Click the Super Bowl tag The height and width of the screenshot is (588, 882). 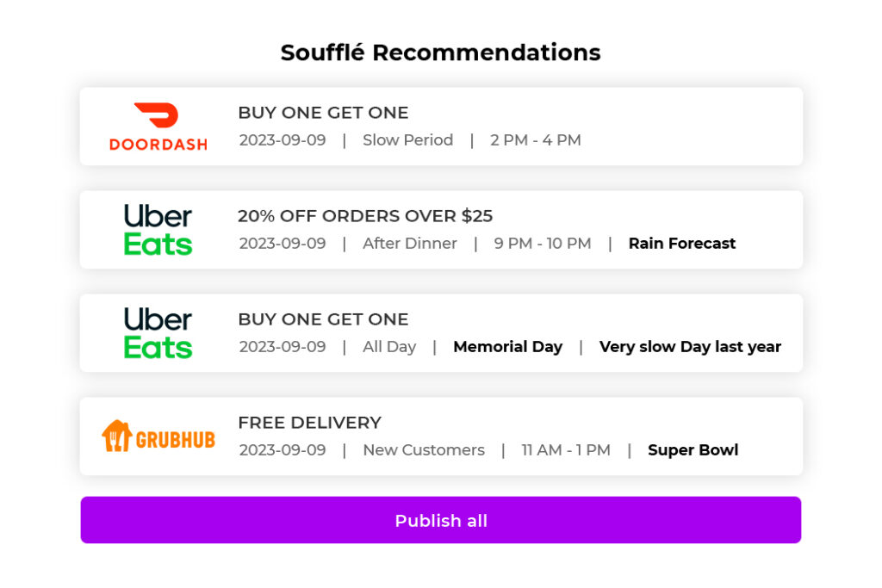pos(693,450)
